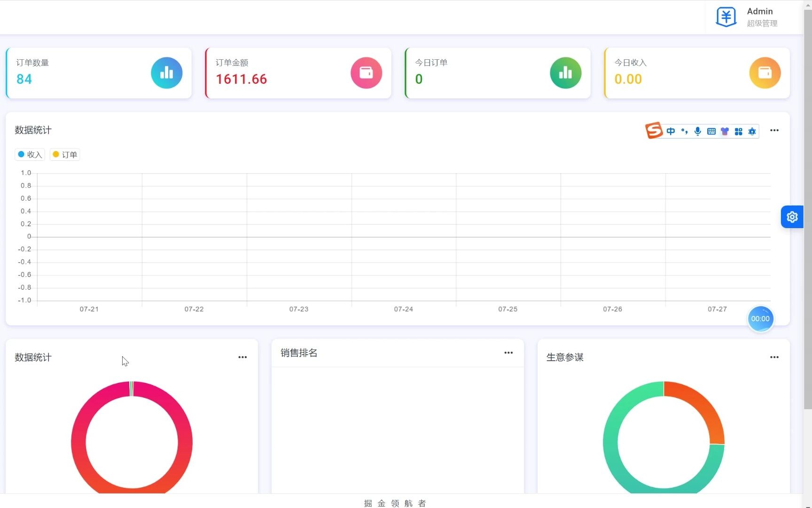This screenshot has height=508, width=812.
Task: Click the pink wallet icon on 订单金额 card
Action: pos(367,73)
